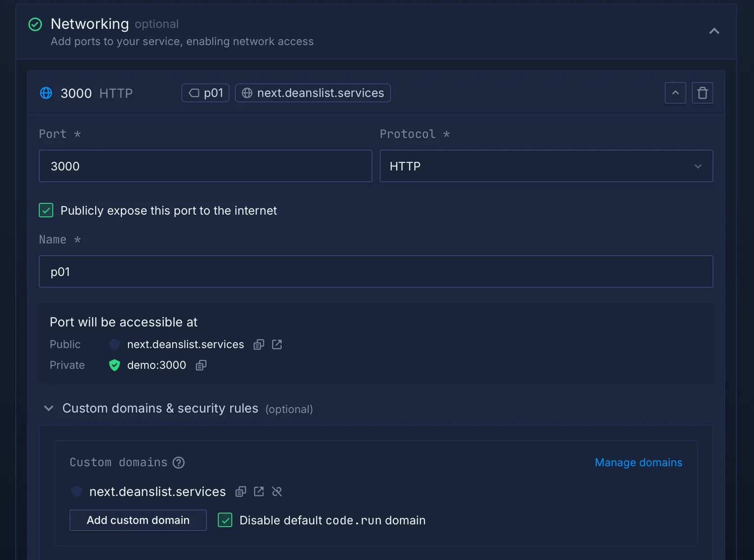Click the Custom domains help question icon

179,463
